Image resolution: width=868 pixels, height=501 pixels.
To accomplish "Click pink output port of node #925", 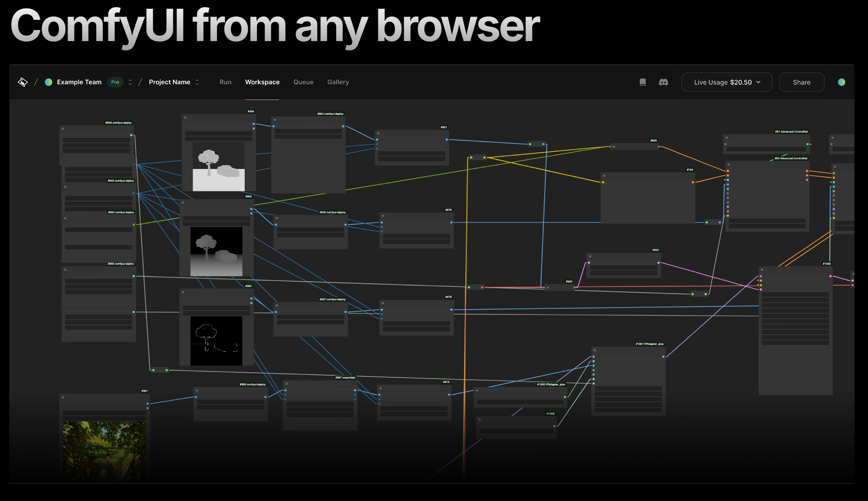I will point(658,263).
